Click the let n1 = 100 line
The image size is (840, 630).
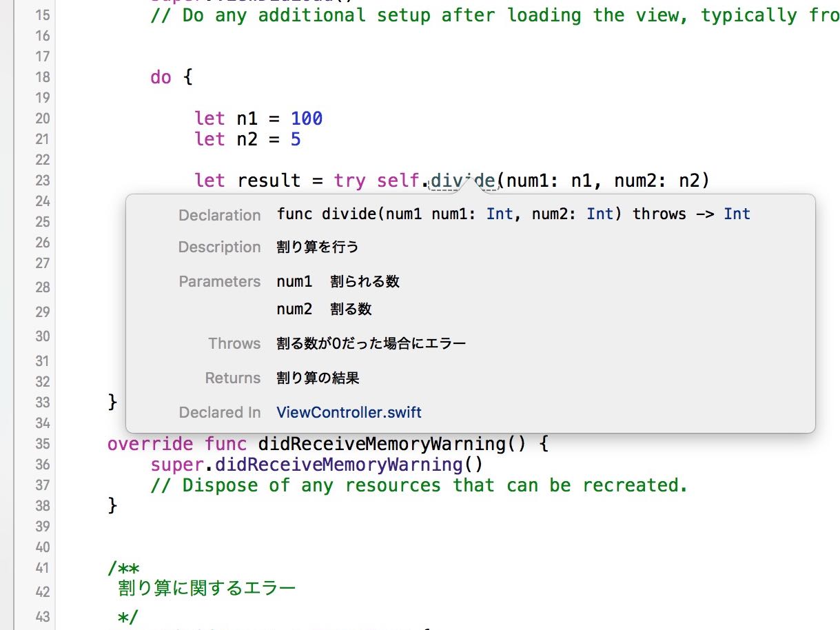tap(258, 119)
